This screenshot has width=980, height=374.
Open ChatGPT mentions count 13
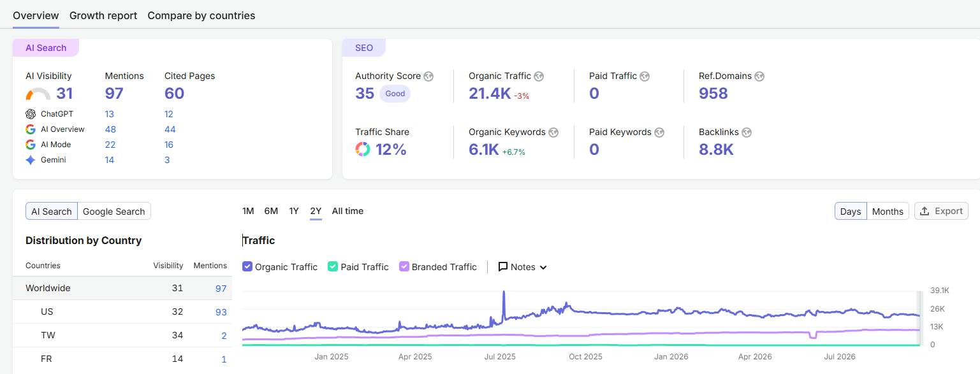(110, 114)
